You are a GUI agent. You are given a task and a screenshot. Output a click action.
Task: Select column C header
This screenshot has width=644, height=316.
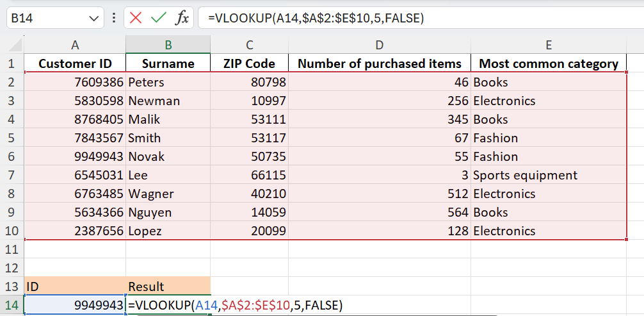point(249,45)
